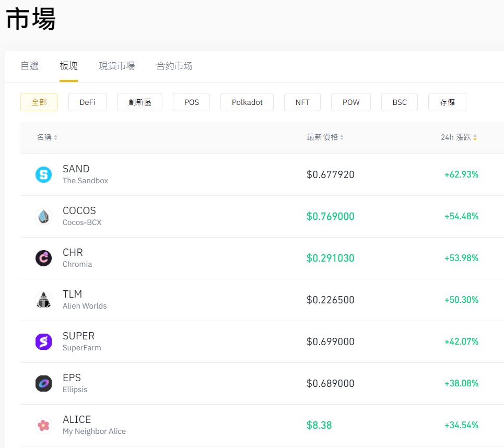Viewport: 504px width, 448px height.
Task: Click SUPER change +42.07%
Action: [461, 341]
